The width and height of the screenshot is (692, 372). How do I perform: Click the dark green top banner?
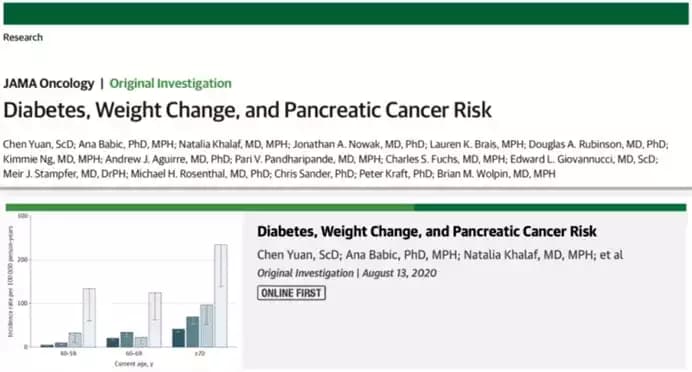tap(346, 13)
